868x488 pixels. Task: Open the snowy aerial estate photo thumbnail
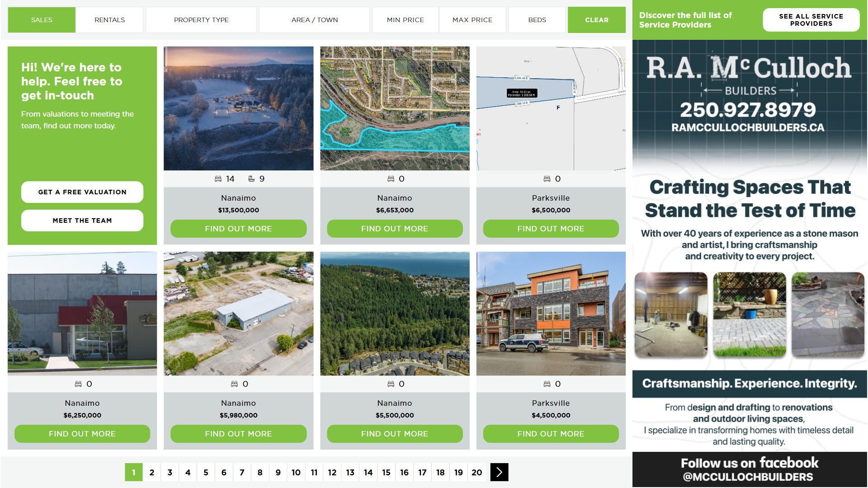[x=238, y=108]
